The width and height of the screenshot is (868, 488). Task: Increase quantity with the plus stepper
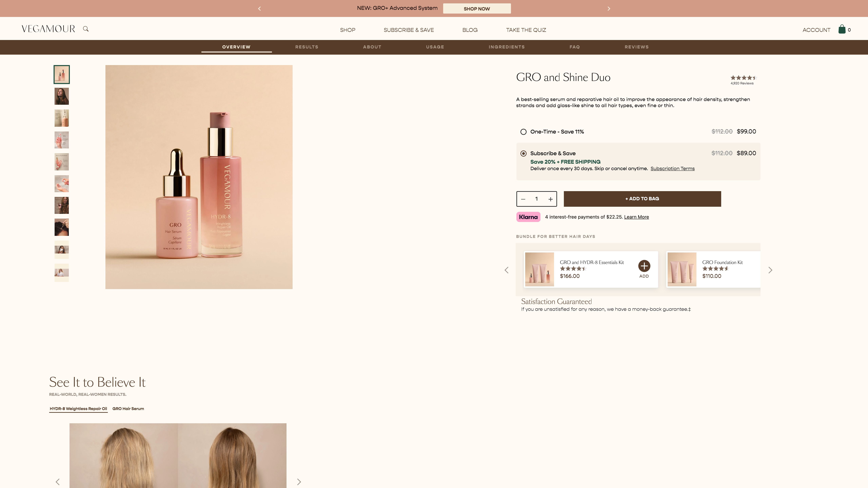point(550,199)
